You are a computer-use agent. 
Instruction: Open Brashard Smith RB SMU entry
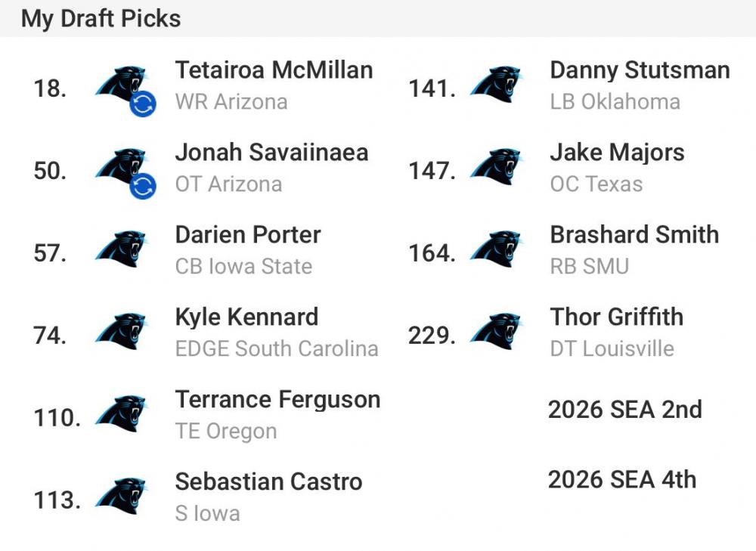pos(634,250)
